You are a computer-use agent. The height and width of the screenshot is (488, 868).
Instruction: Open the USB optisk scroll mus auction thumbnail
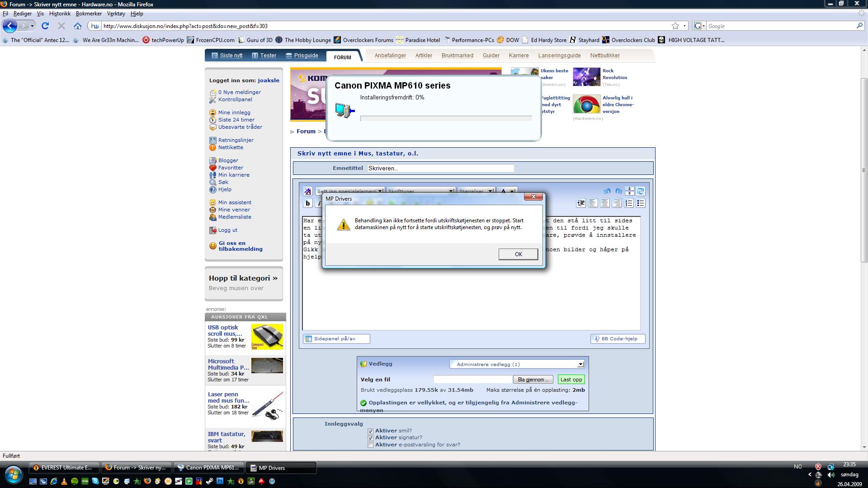coord(267,337)
